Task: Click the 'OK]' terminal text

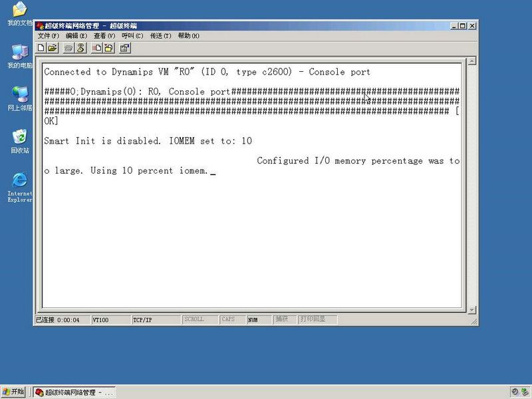Action: 51,121
